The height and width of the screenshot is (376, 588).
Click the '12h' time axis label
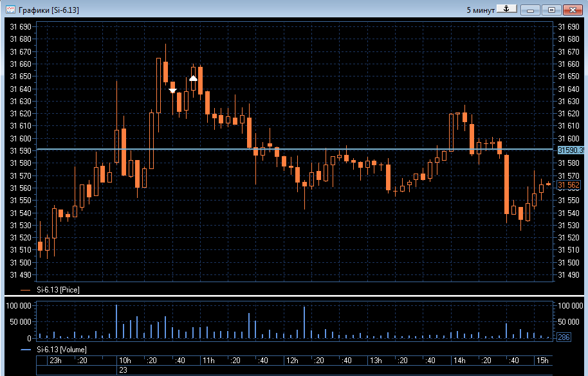tap(292, 361)
